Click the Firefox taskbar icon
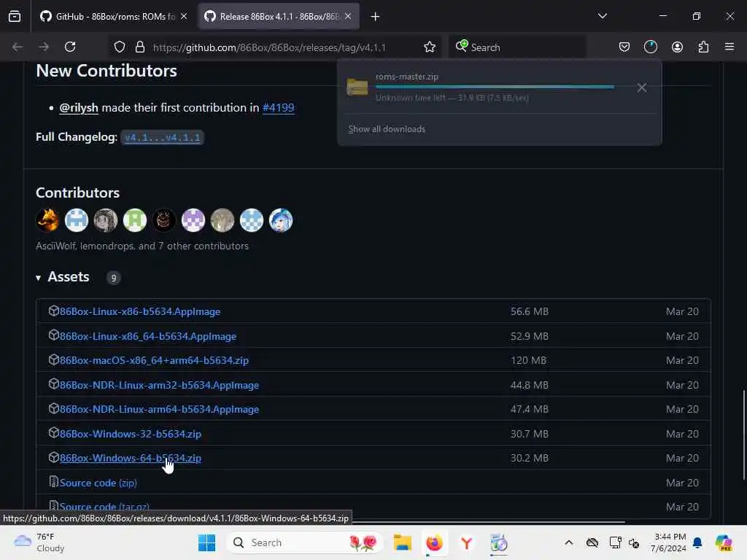The width and height of the screenshot is (747, 560). (435, 542)
